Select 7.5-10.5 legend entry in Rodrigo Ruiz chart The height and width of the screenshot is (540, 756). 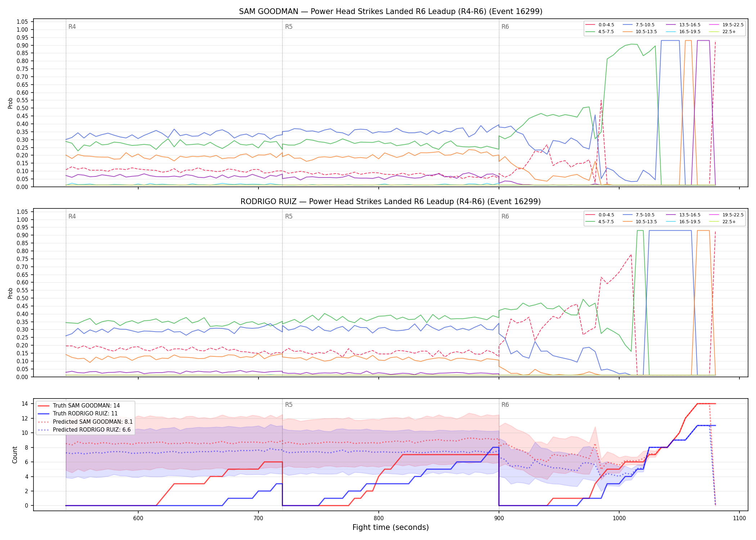[x=639, y=215]
